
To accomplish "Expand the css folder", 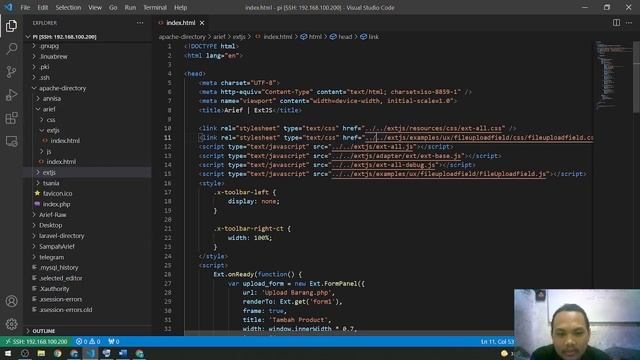I will coord(51,120).
